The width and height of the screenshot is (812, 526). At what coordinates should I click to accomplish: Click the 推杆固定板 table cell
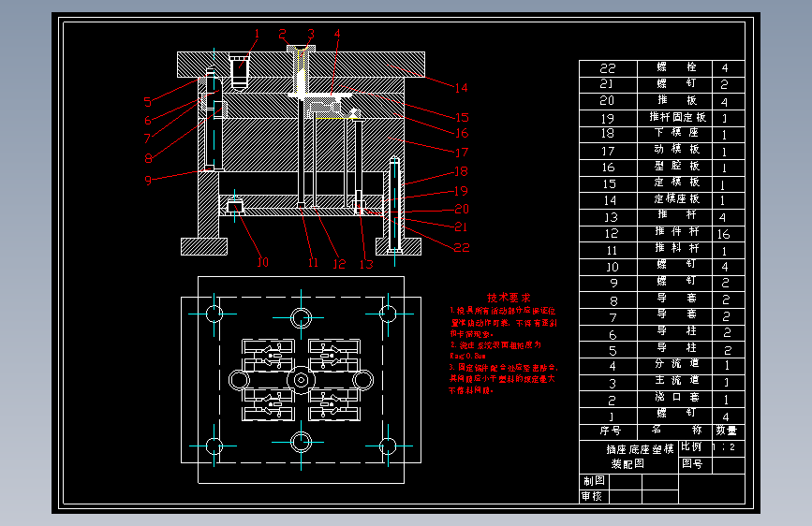point(674,118)
